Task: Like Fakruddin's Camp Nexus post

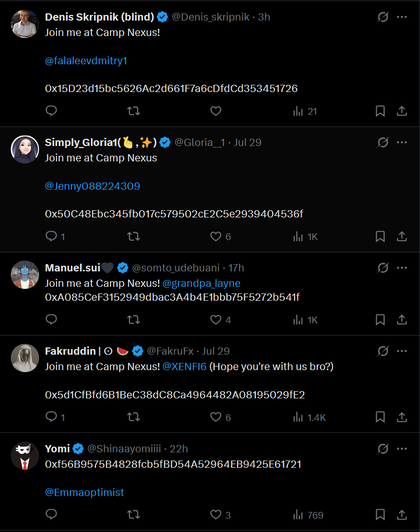Action: pos(216,417)
